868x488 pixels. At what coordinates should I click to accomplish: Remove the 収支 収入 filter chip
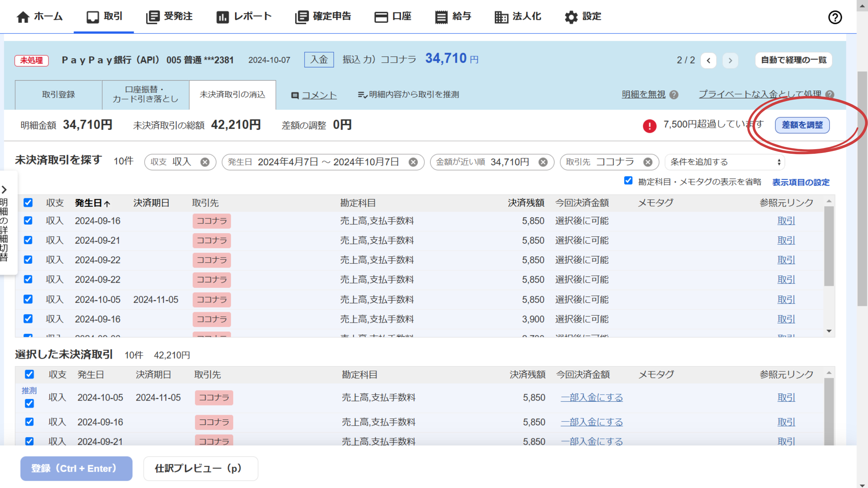coord(205,162)
